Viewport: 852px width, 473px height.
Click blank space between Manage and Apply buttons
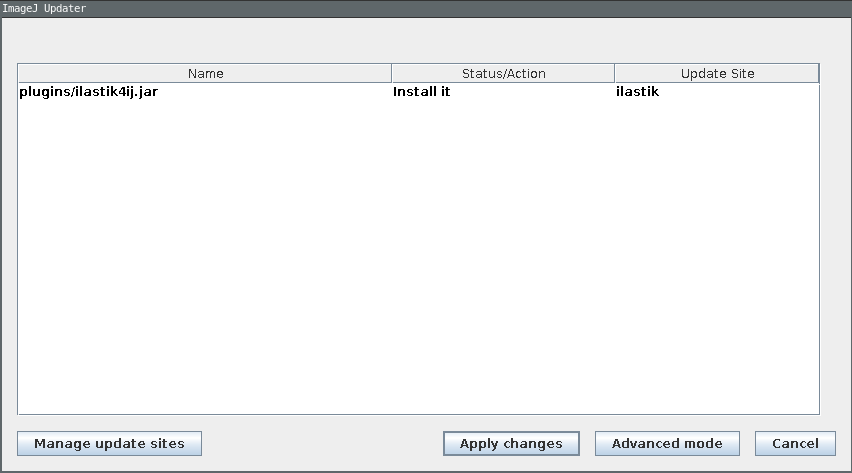click(x=320, y=444)
